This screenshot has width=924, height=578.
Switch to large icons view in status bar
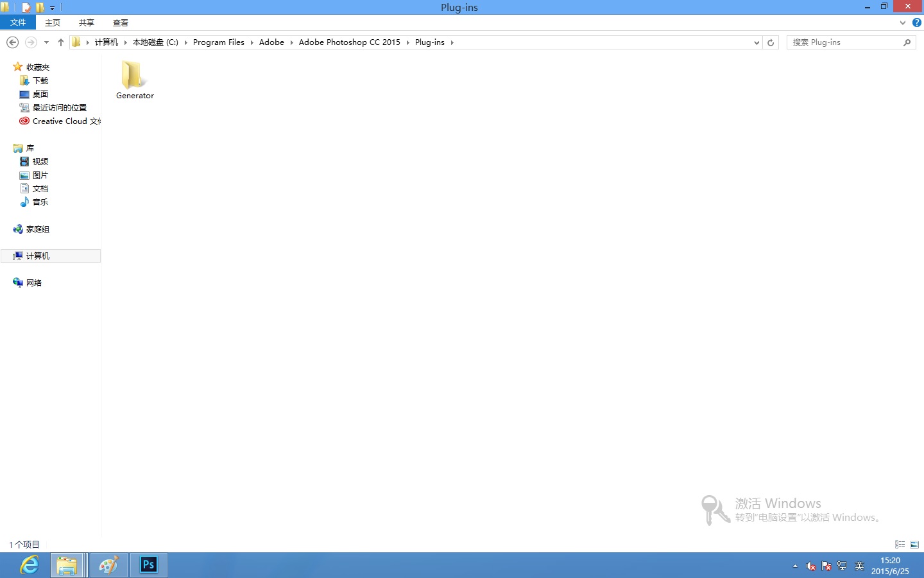[x=914, y=545]
